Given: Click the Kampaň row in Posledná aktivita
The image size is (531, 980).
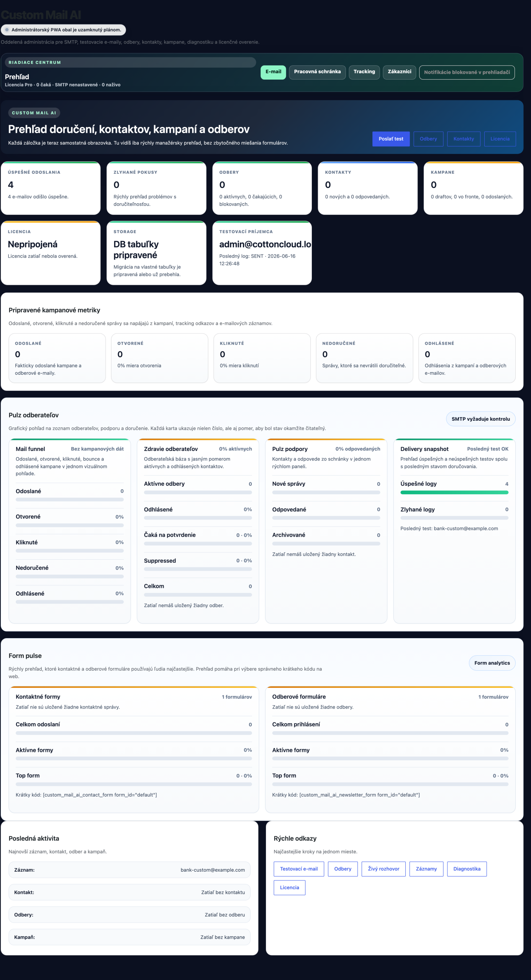Looking at the screenshot, I should (x=129, y=937).
